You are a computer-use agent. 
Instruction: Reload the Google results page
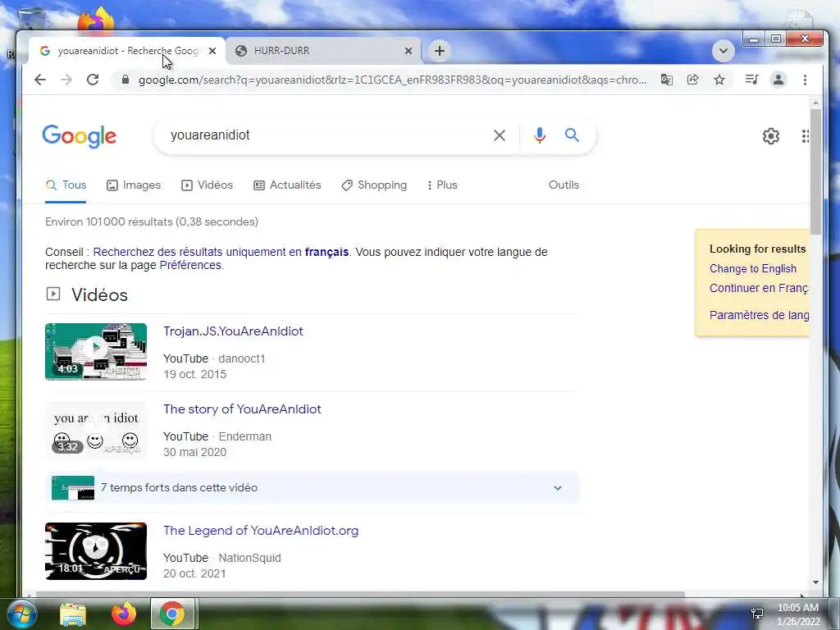pyautogui.click(x=93, y=80)
